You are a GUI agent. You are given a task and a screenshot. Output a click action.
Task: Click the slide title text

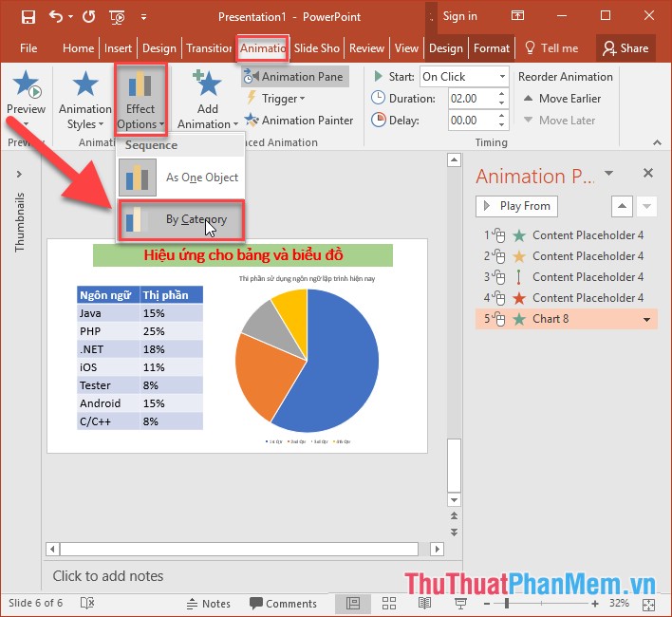243,255
